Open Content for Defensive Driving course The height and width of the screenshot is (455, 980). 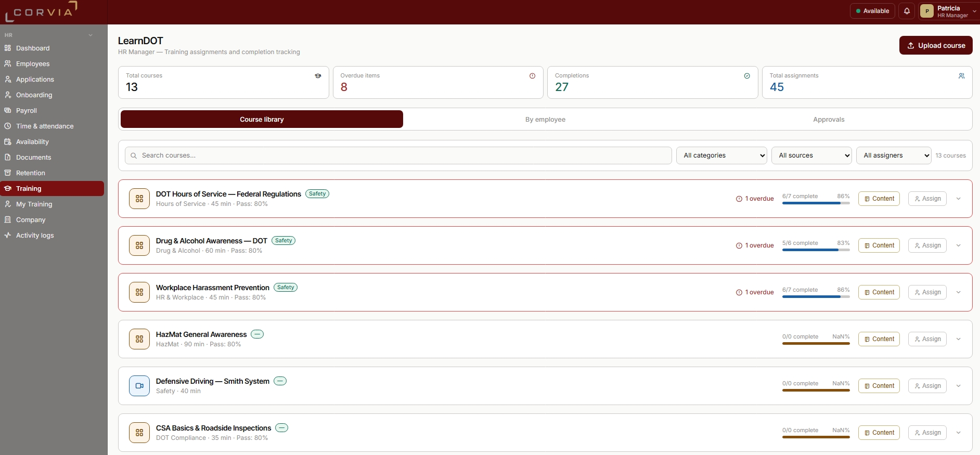pyautogui.click(x=879, y=386)
